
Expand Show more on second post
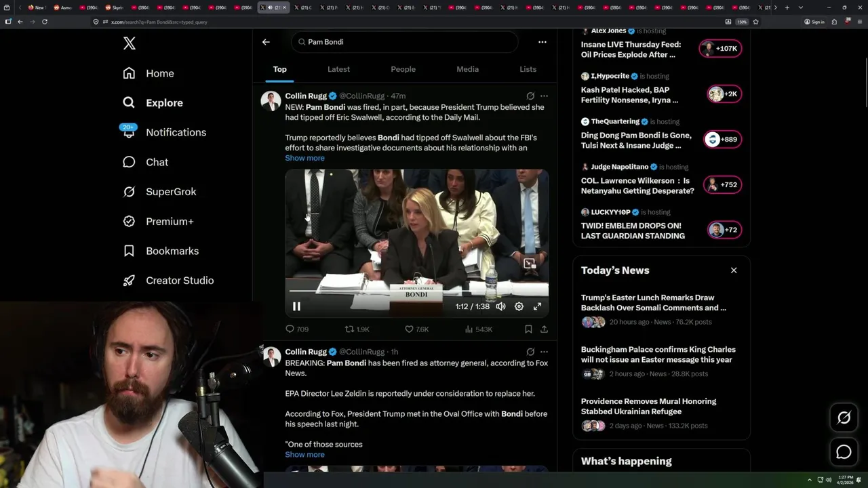click(304, 455)
